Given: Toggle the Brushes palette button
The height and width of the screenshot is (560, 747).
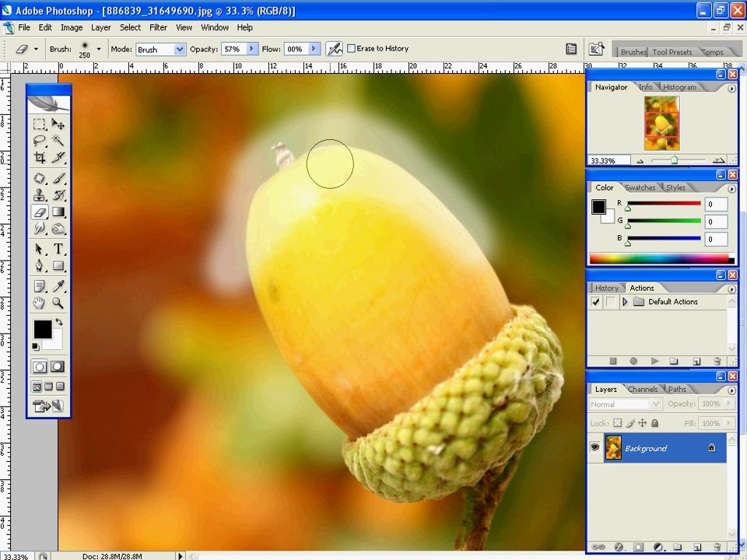Looking at the screenshot, I should (x=571, y=48).
